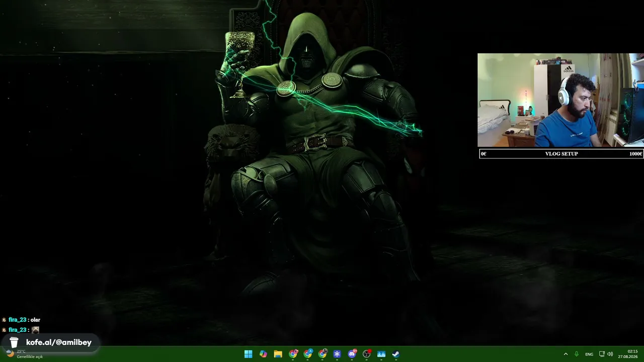Open the clock showing 02:15
This screenshot has height=362, width=644.
632,351
